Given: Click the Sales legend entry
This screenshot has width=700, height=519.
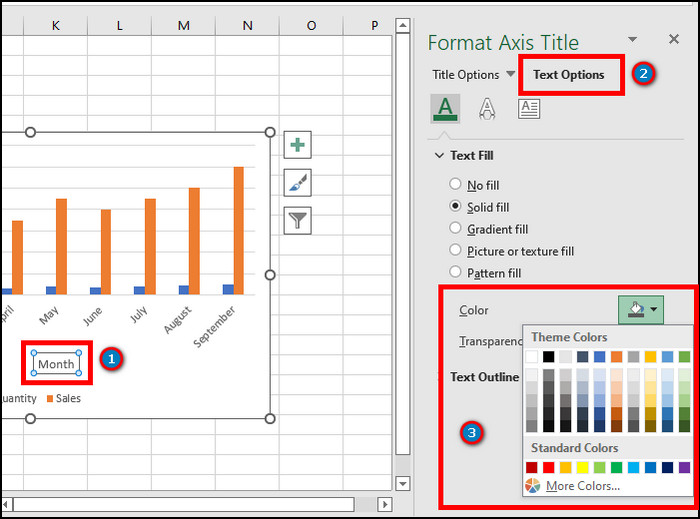Looking at the screenshot, I should coord(64,398).
